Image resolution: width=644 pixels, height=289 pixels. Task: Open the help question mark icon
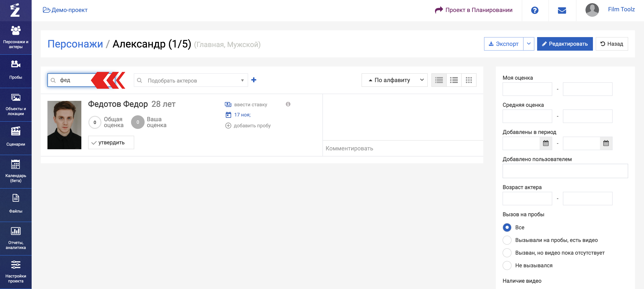pyautogui.click(x=534, y=10)
